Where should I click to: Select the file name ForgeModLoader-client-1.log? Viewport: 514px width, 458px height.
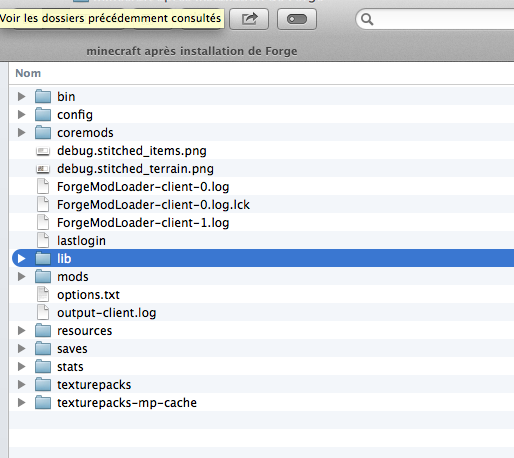pos(143,223)
